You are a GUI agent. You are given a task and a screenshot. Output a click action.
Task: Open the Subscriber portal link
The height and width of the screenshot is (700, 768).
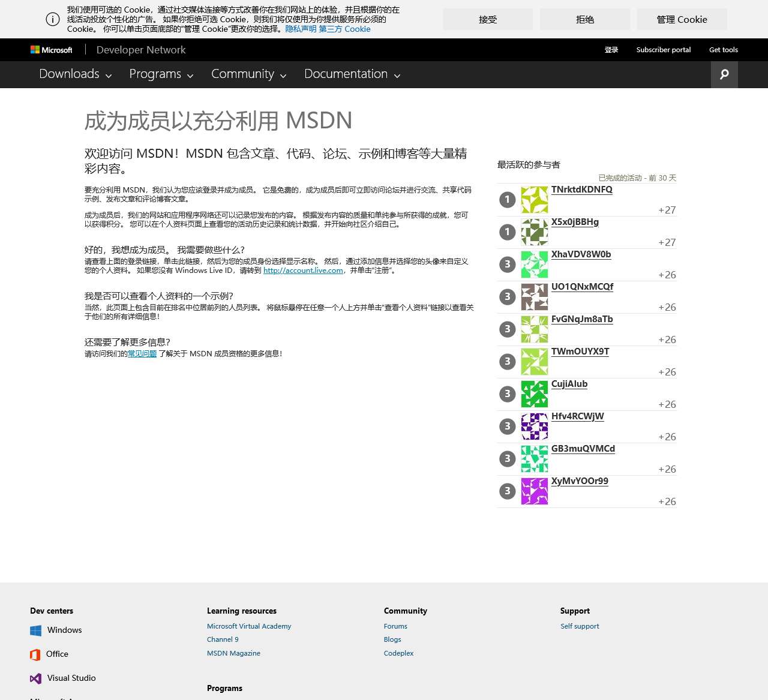[663, 50]
